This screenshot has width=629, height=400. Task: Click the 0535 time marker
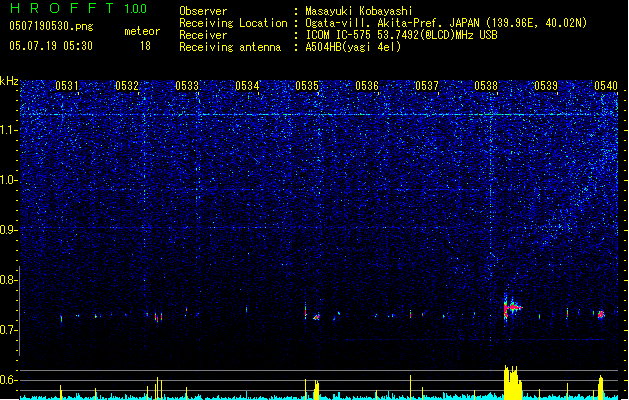(x=307, y=86)
